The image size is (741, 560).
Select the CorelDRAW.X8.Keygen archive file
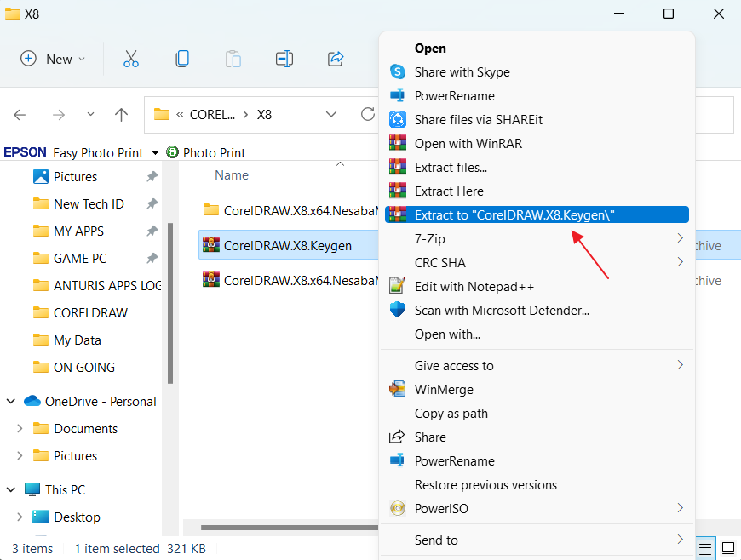(x=288, y=245)
